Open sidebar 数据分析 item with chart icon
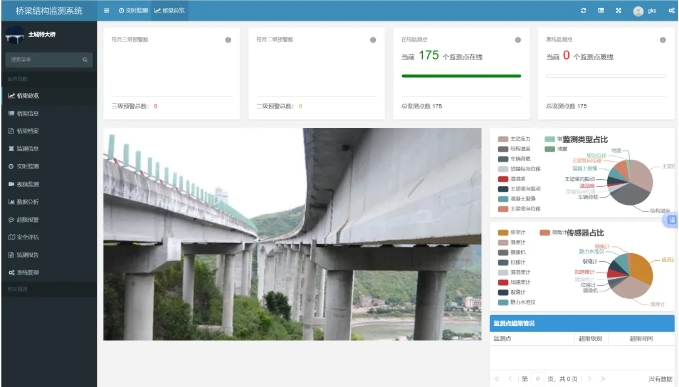This screenshot has width=679, height=387. [49, 202]
